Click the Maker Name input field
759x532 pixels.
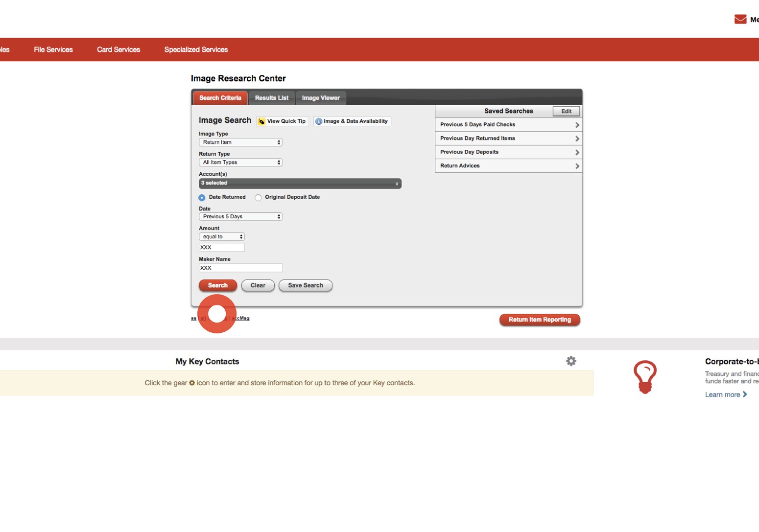pos(240,268)
